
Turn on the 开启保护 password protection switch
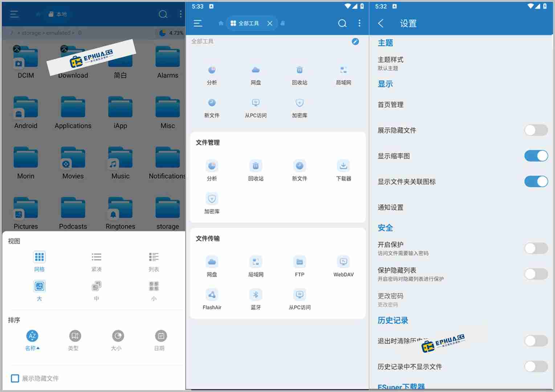click(536, 248)
